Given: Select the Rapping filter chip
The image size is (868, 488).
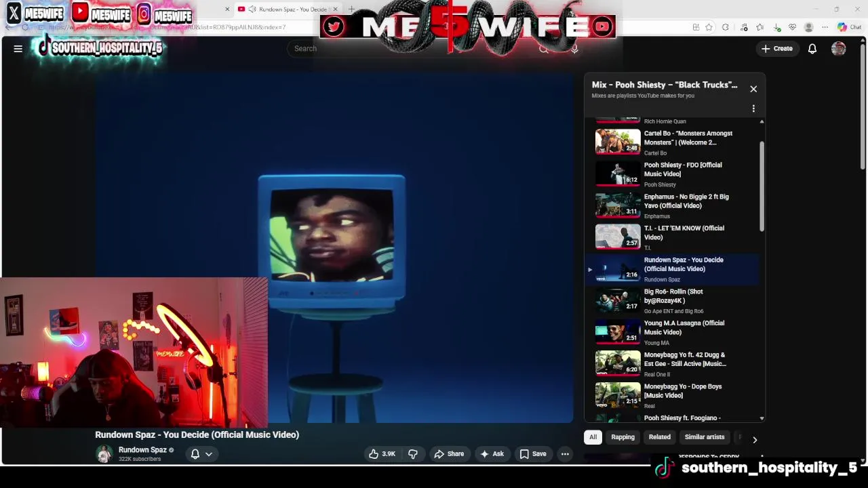Looking at the screenshot, I should 623,437.
